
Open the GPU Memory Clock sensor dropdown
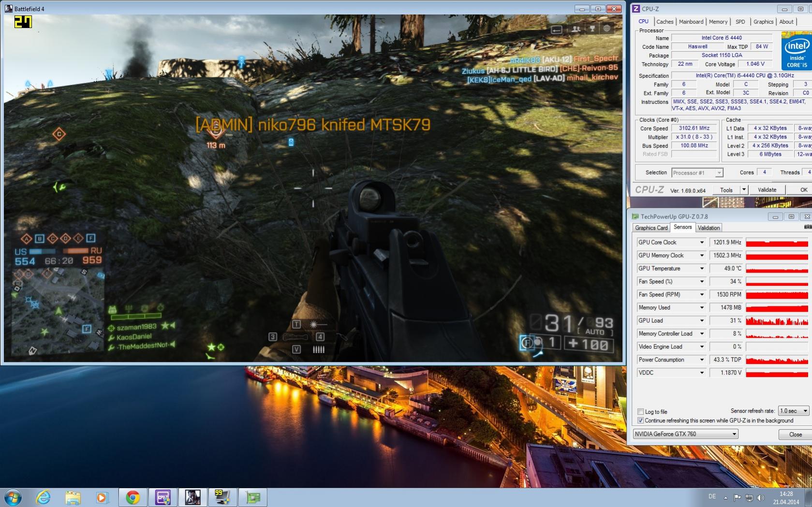[702, 255]
